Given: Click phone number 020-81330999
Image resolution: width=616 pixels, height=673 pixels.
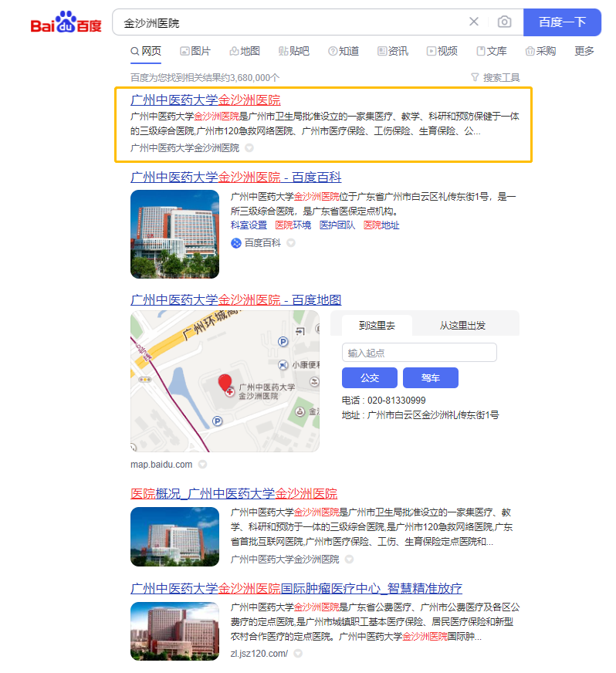Looking at the screenshot, I should coord(396,401).
